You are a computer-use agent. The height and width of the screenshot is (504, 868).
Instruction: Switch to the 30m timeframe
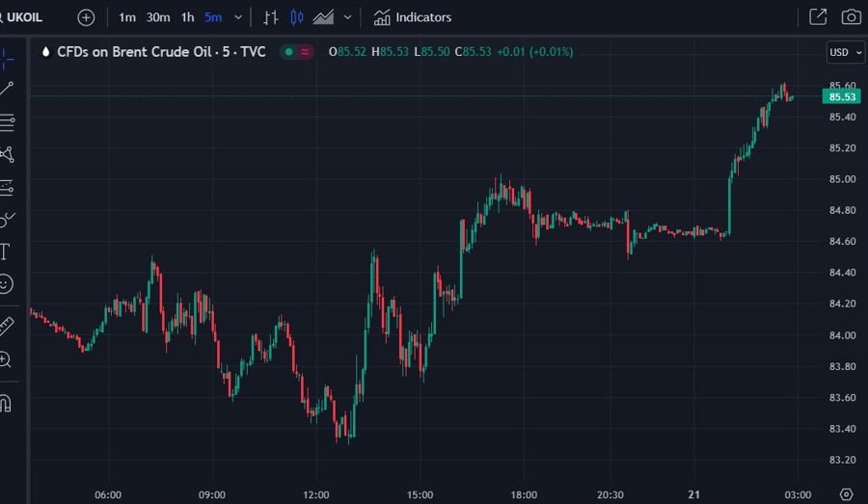158,17
